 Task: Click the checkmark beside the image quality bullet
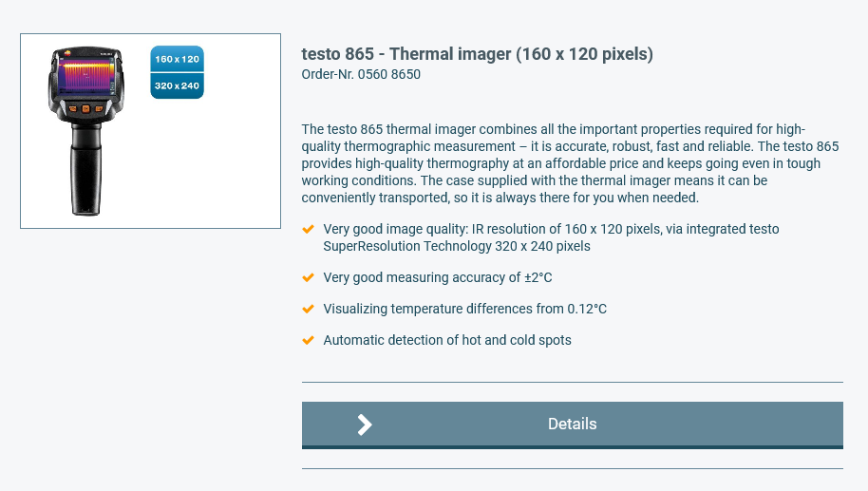click(309, 229)
